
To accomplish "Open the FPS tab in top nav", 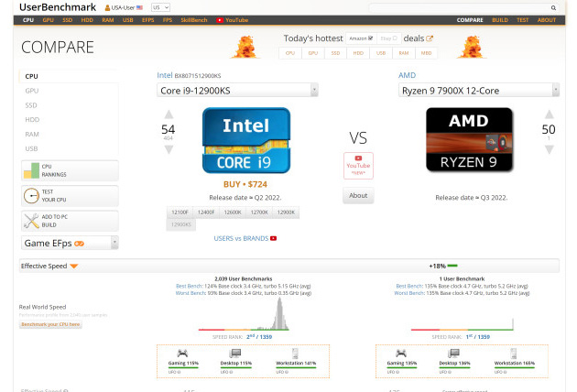I will pos(168,20).
